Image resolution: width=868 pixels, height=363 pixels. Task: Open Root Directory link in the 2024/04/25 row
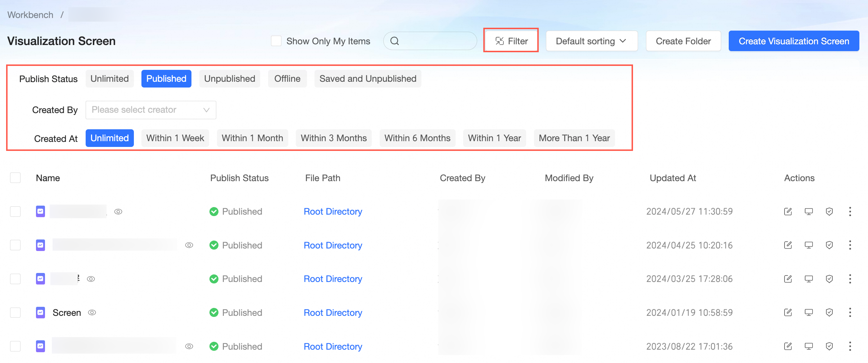(x=333, y=245)
